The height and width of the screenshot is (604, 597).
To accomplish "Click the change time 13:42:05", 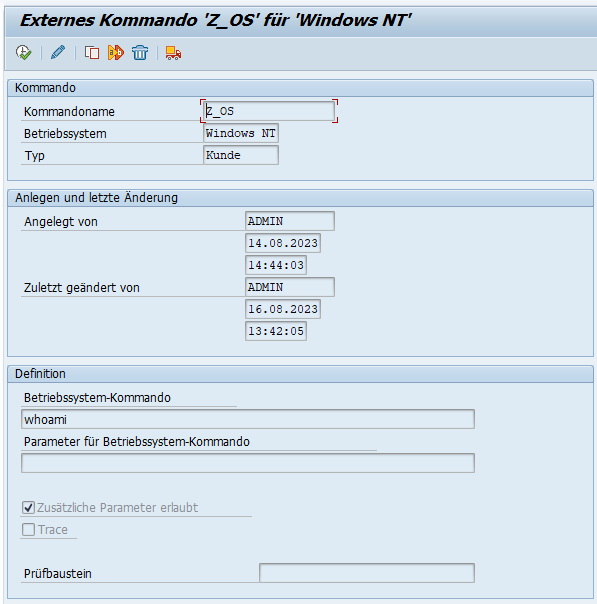I will pos(276,331).
